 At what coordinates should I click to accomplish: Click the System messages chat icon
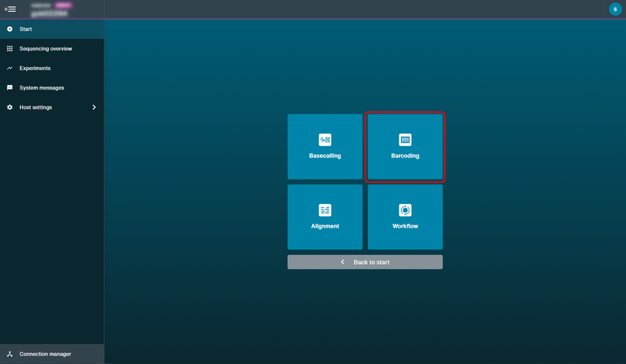point(9,88)
